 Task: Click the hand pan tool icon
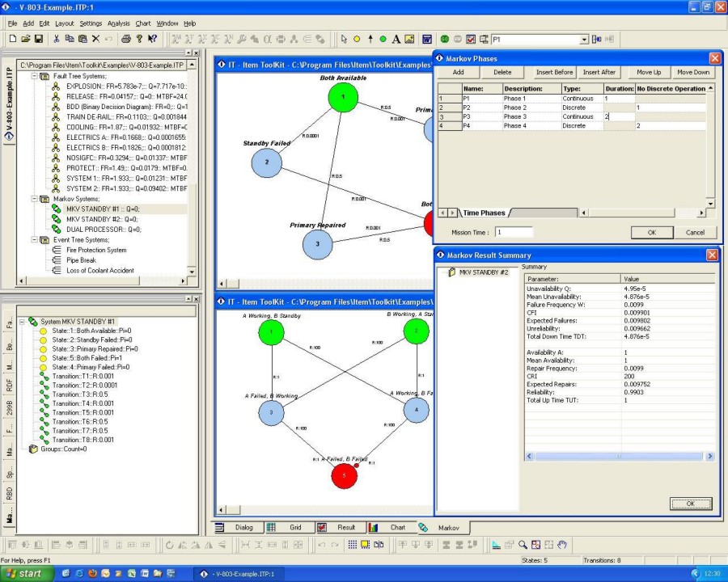point(562,545)
